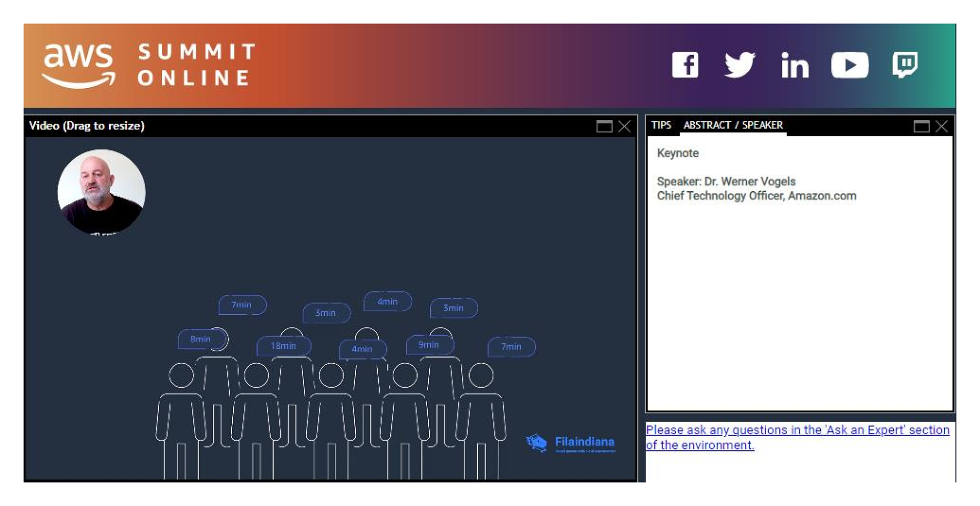Click the 8min bubble in the video

pyautogui.click(x=201, y=339)
